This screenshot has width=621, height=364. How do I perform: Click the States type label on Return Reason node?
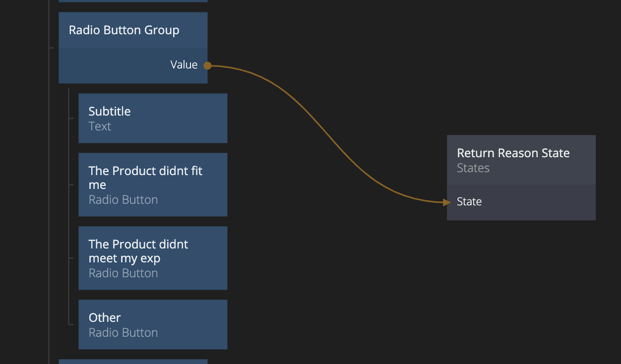click(473, 168)
